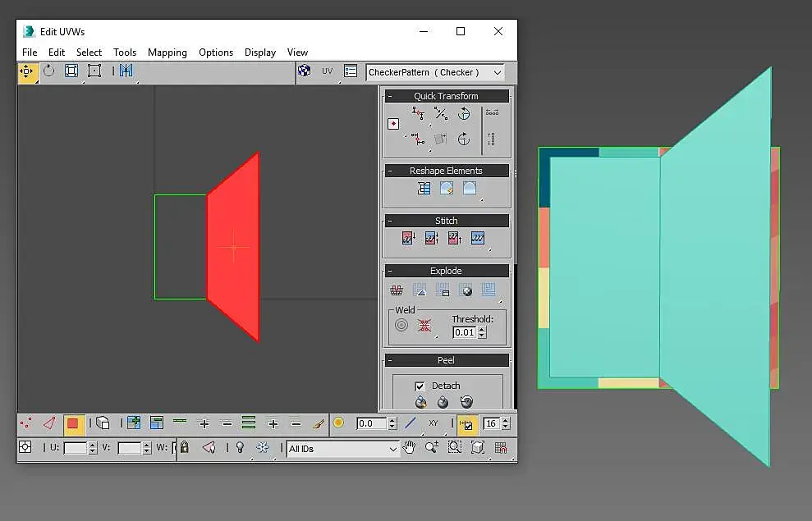
Task: Click the Quick Peel icon
Action: click(x=421, y=402)
